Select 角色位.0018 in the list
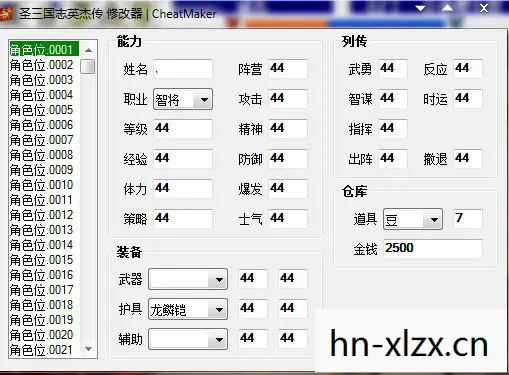 pyautogui.click(x=44, y=305)
